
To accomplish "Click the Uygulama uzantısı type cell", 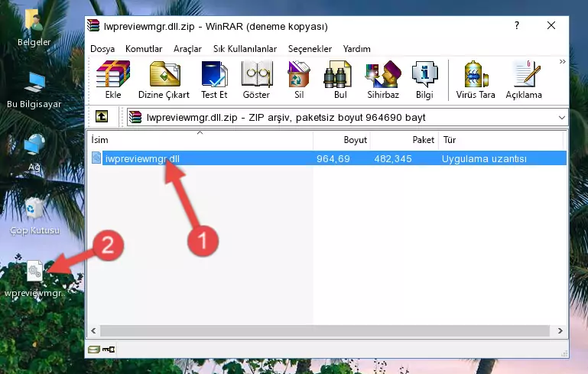I will 484,158.
